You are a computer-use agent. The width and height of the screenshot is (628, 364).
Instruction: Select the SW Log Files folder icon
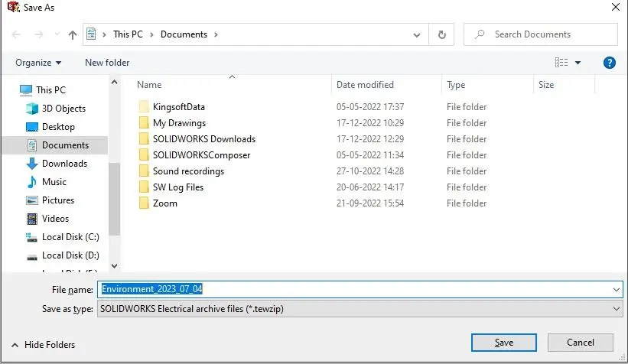coord(144,187)
